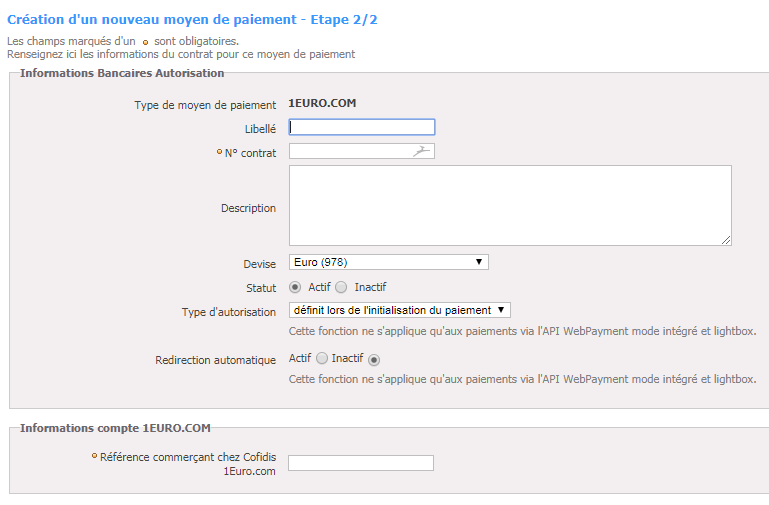The image size is (769, 505).
Task: Click the Informations Bancaires Autorisation legend
Action: [x=122, y=73]
